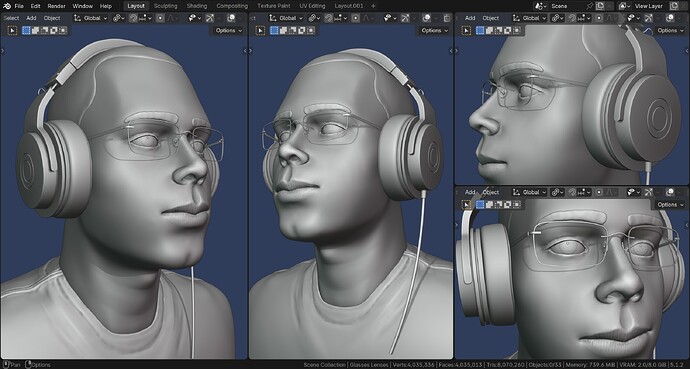The image size is (690, 369).
Task: Switch to the Shading workspace tab
Action: (x=197, y=6)
